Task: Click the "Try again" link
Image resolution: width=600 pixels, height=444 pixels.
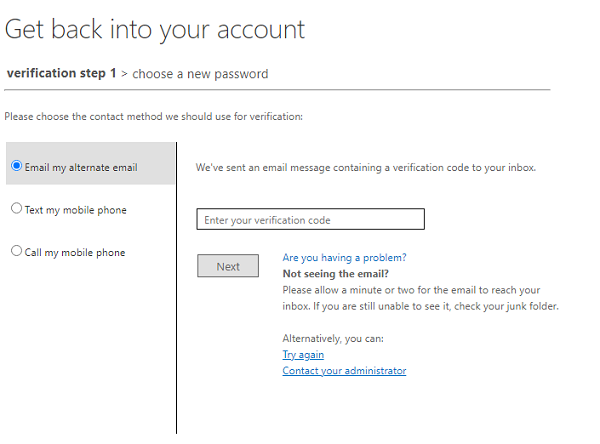Action: click(303, 355)
